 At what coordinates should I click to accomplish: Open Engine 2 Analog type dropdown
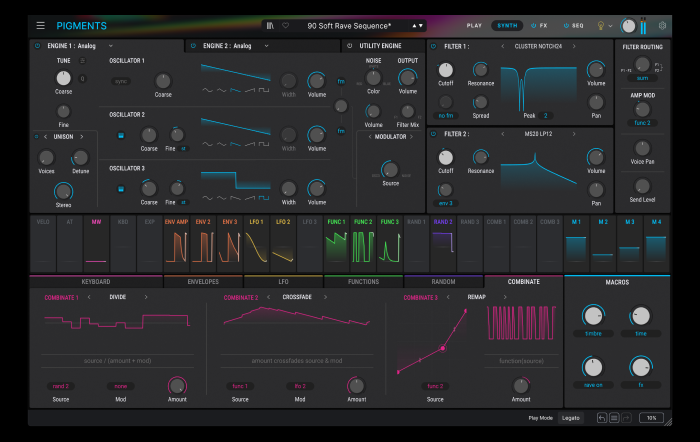coord(267,46)
